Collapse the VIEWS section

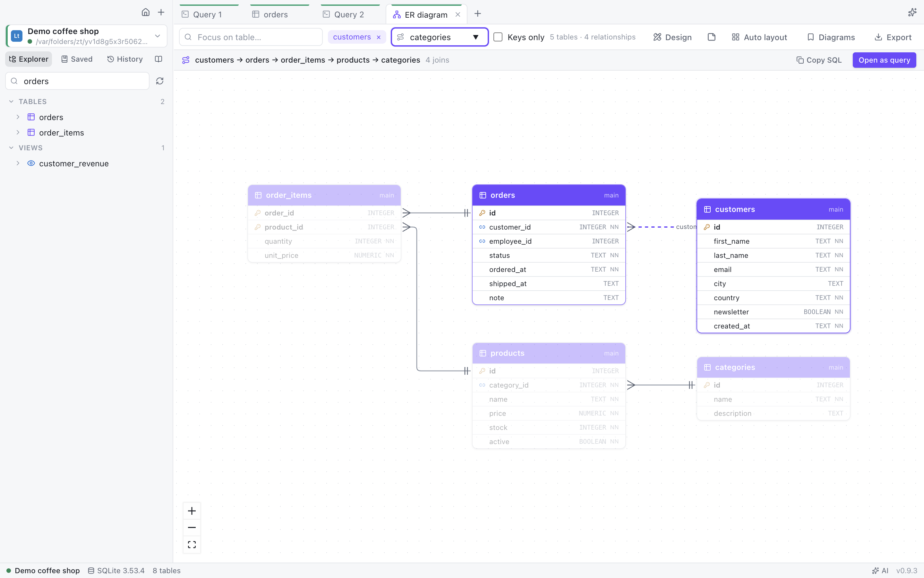click(x=11, y=148)
